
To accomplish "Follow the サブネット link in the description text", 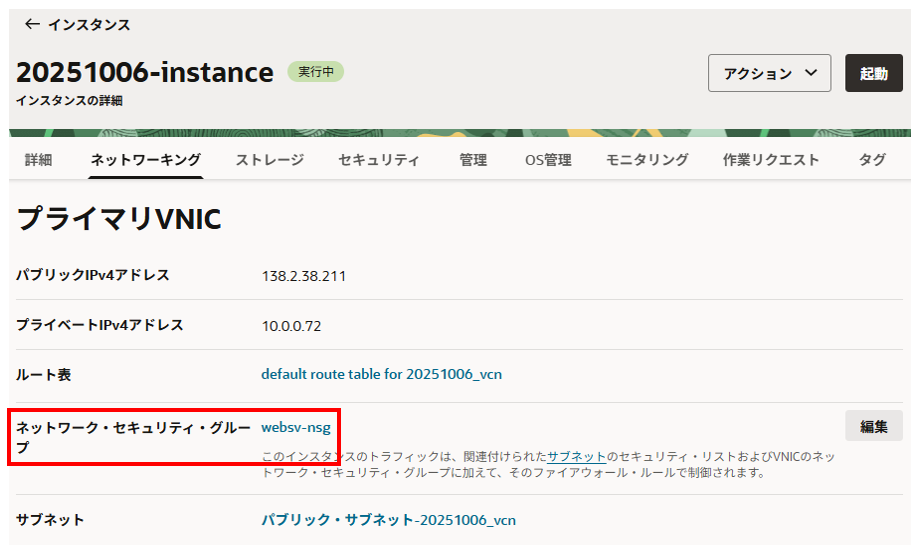I will [576, 456].
